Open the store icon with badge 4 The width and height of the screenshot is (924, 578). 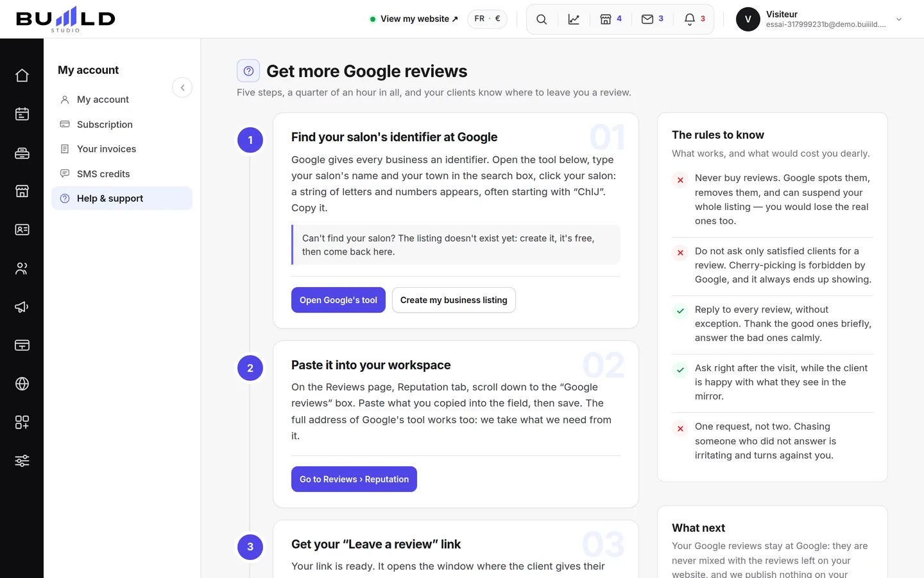click(x=611, y=19)
